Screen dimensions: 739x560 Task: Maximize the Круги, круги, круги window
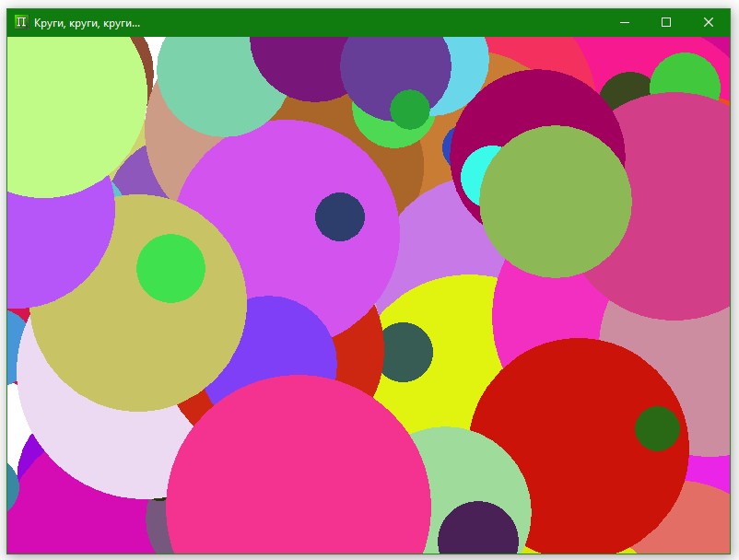click(x=666, y=22)
